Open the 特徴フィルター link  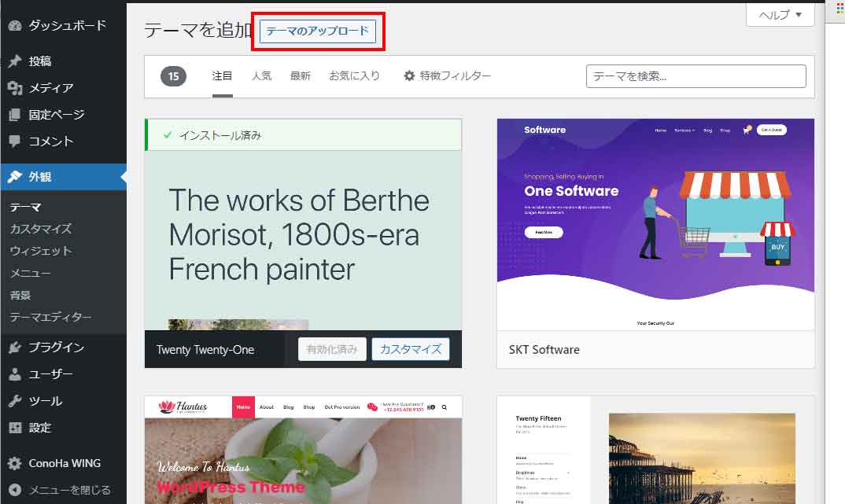coord(448,76)
